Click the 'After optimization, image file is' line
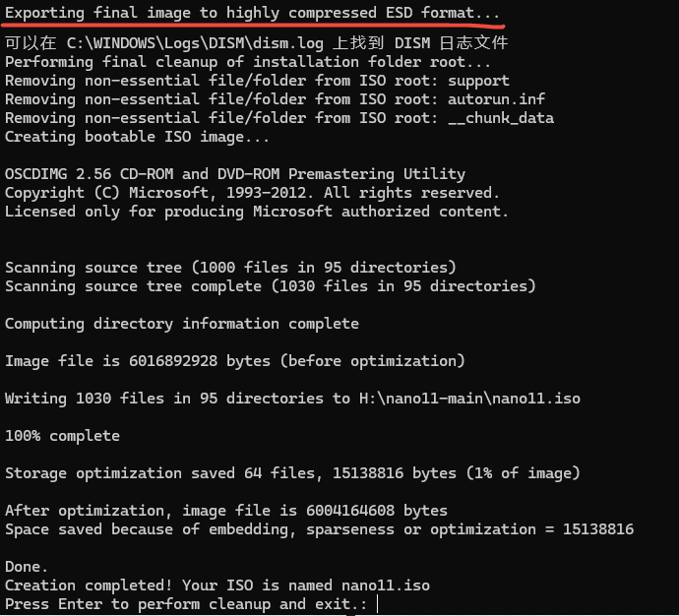This screenshot has width=679, height=616. click(x=226, y=511)
